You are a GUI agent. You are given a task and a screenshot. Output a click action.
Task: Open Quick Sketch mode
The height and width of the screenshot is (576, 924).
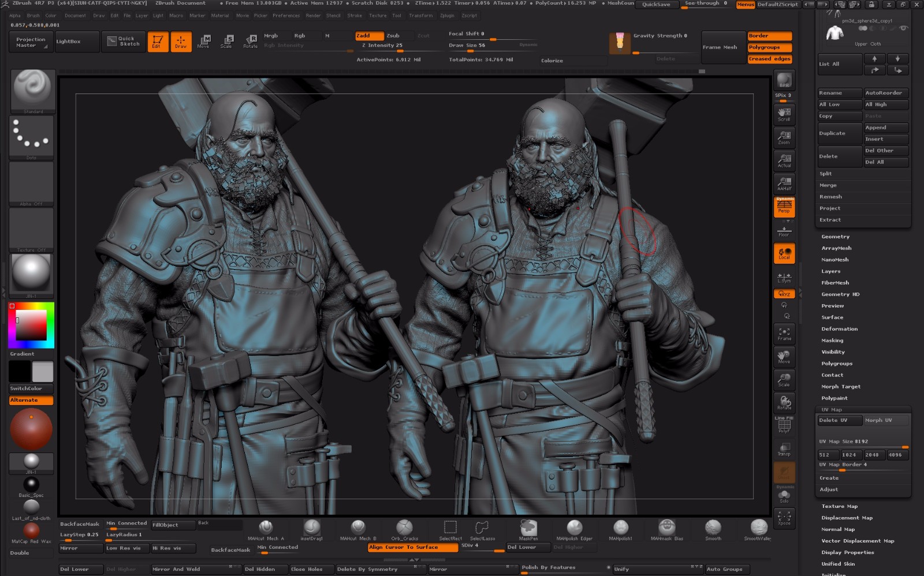point(124,42)
